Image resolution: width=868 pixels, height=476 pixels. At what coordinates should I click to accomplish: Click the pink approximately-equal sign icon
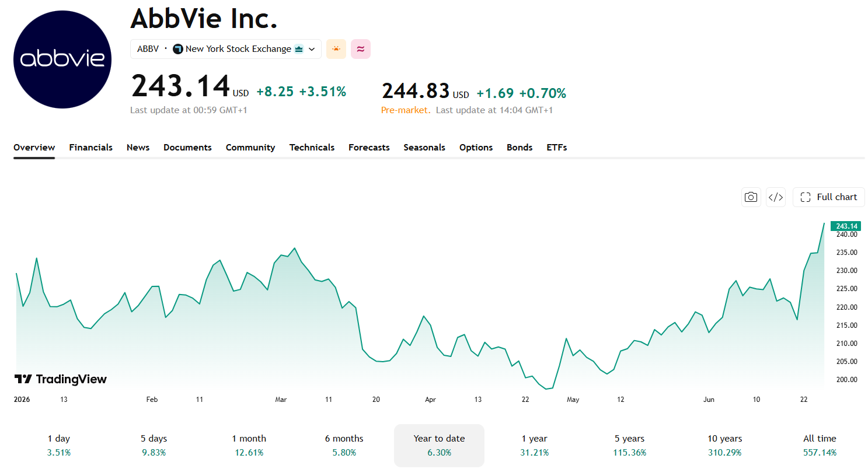click(361, 49)
